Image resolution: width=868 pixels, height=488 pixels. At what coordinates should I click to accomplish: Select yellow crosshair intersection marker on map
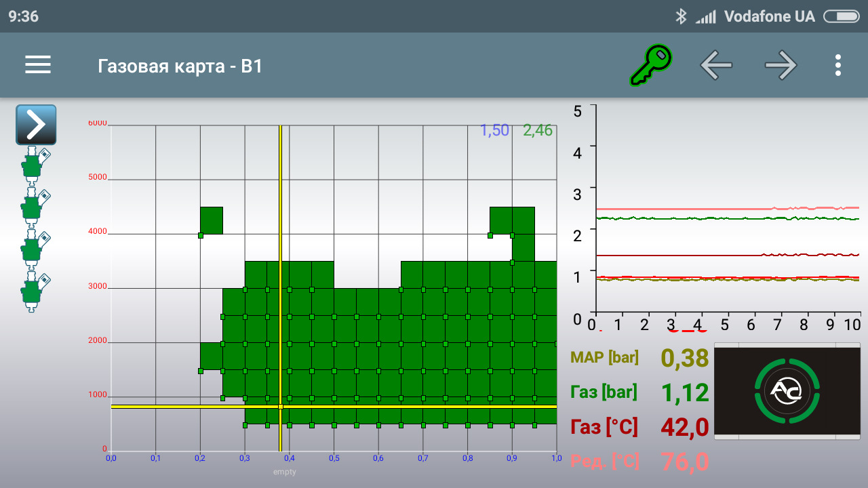click(x=280, y=406)
